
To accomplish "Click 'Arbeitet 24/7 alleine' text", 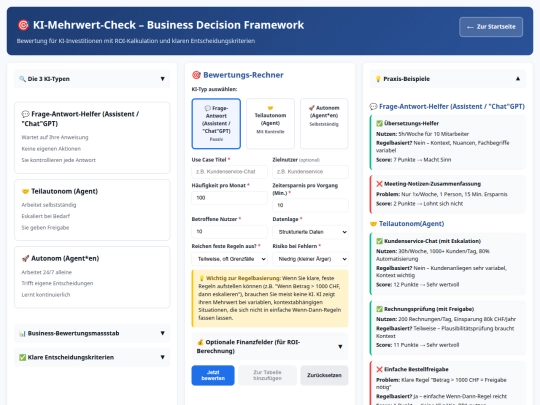I will pyautogui.click(x=46, y=272).
